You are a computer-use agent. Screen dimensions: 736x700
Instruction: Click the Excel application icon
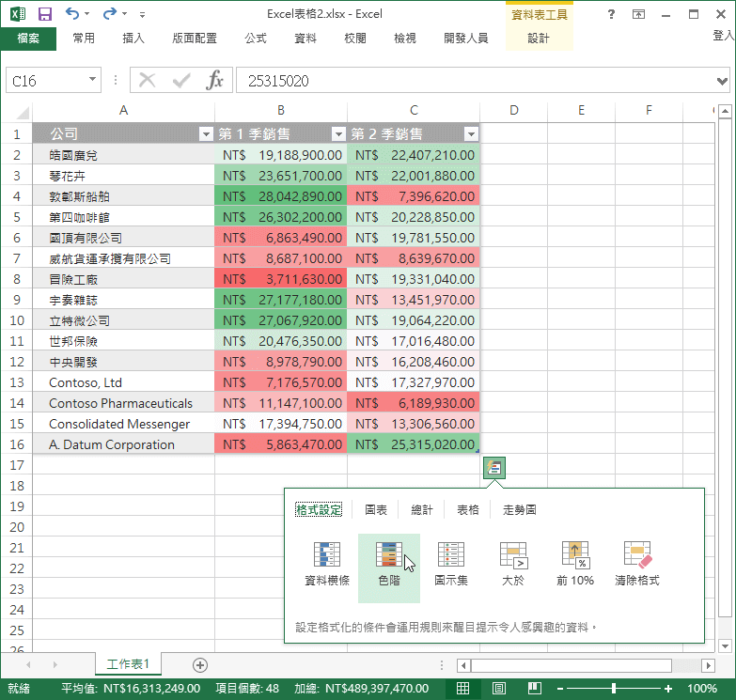click(18, 14)
